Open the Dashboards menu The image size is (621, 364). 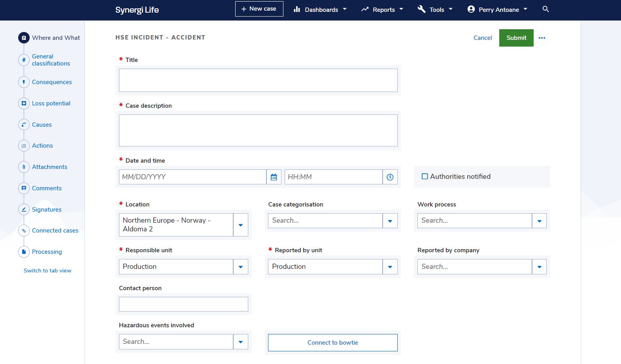(x=320, y=9)
